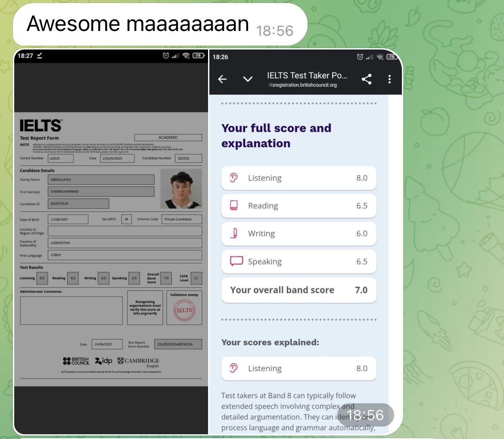Click the britishcouncil.org URL in the portal header
The width and height of the screenshot is (504, 439).
tap(302, 85)
